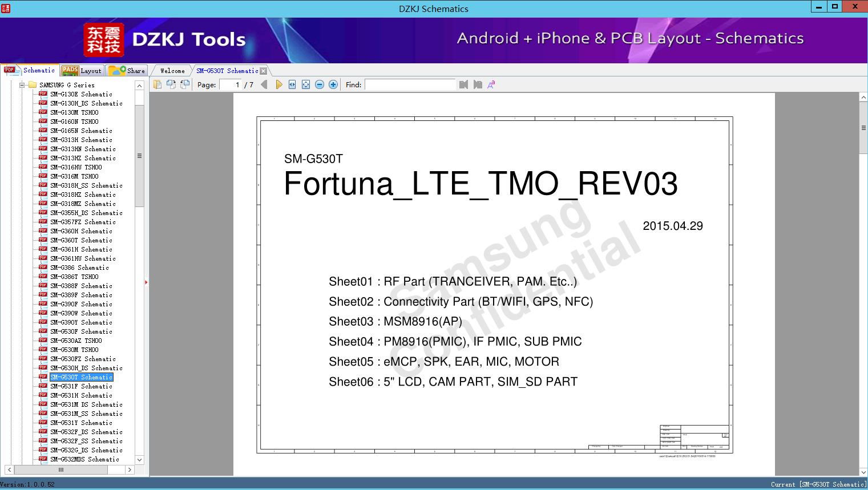Click the tree panel scroll up arrow

click(139, 86)
